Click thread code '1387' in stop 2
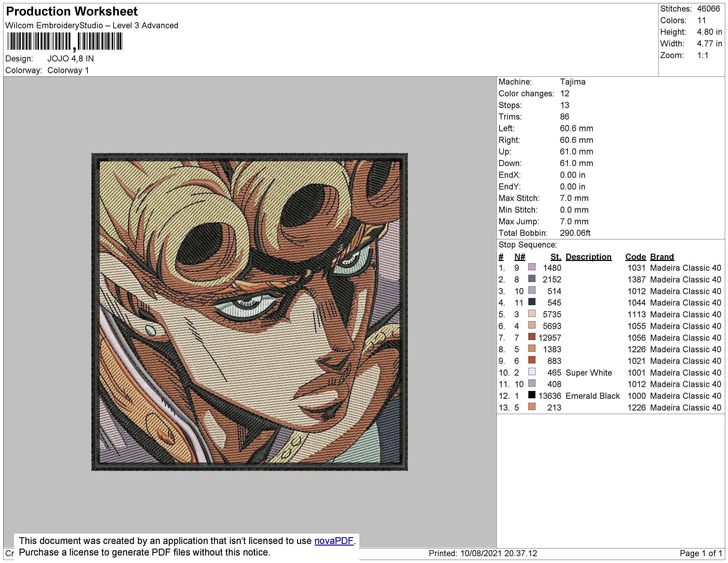This screenshot has width=728, height=563. click(636, 280)
